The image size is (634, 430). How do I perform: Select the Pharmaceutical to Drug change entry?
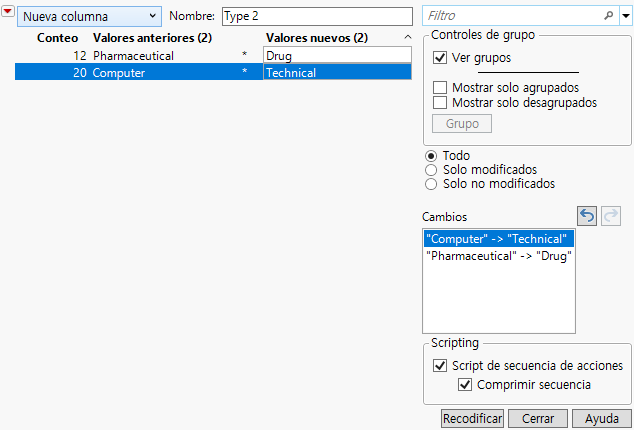(x=499, y=255)
